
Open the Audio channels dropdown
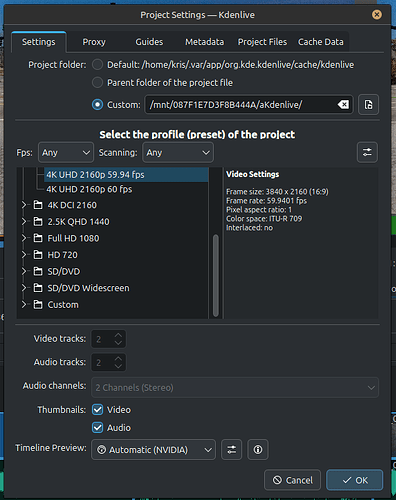(x=235, y=387)
